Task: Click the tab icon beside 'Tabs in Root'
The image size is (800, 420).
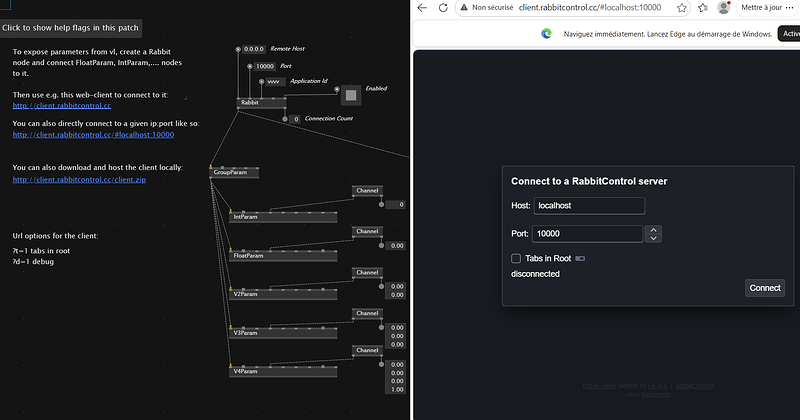Action: (580, 259)
